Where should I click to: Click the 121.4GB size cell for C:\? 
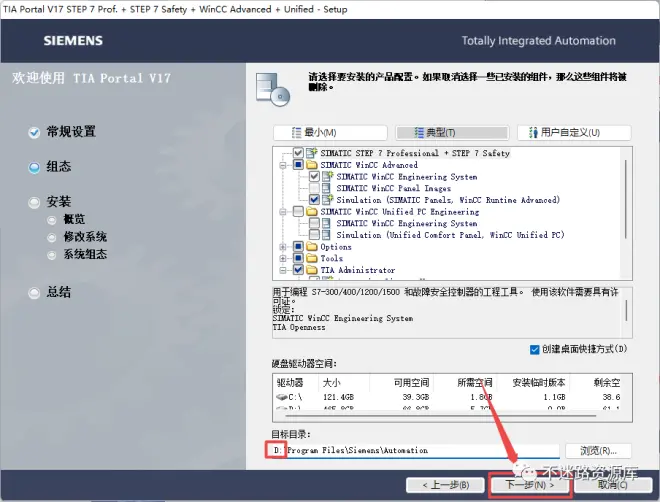[x=338, y=397]
